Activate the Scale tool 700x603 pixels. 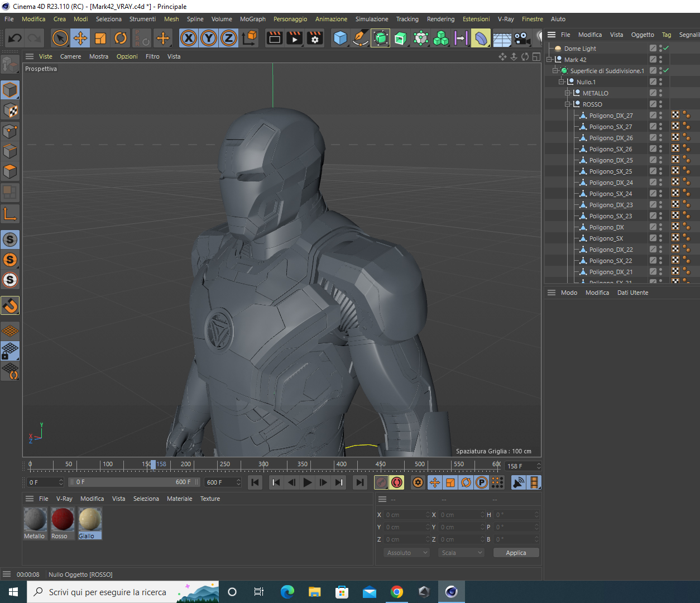click(100, 38)
